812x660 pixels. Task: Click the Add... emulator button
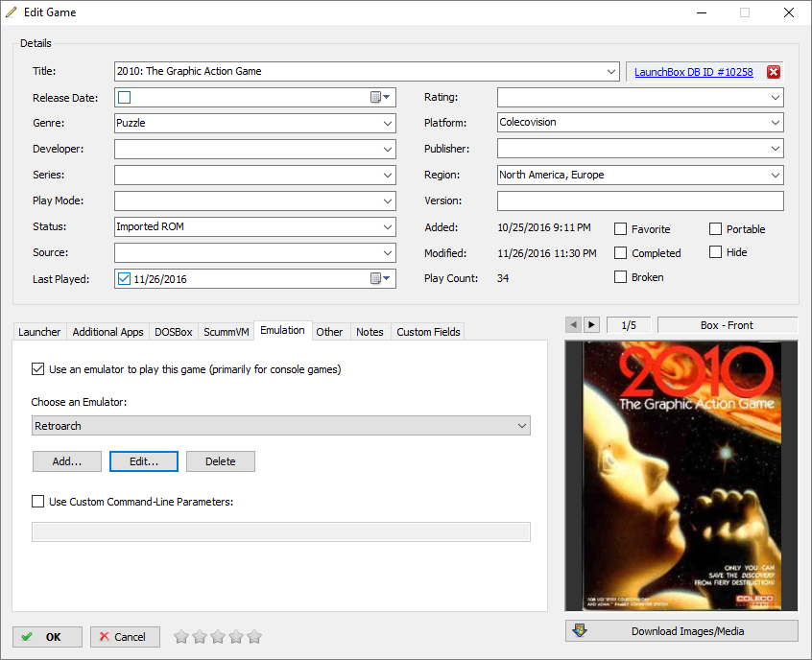pyautogui.click(x=67, y=461)
